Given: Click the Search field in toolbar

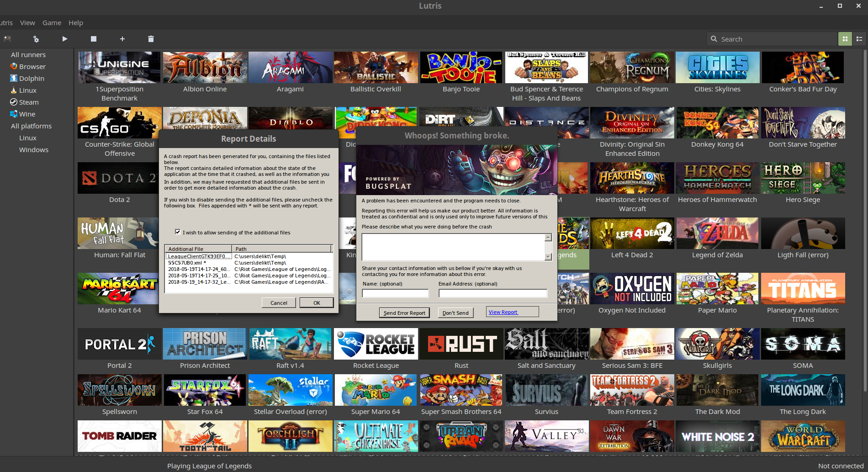Looking at the screenshot, I should pos(772,39).
